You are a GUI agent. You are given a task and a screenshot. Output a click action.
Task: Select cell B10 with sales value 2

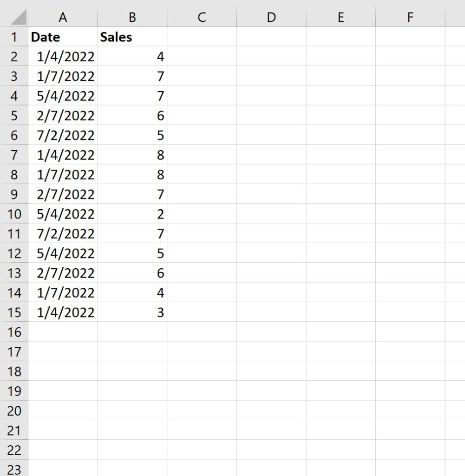[x=132, y=214]
